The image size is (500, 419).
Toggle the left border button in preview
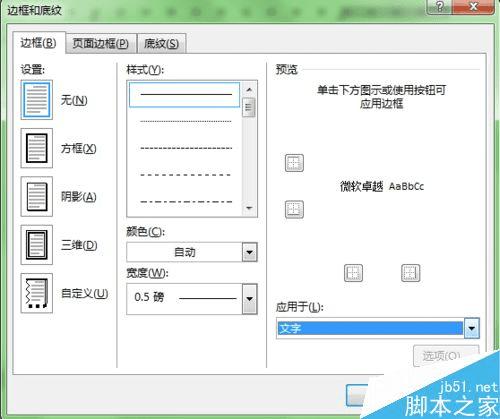point(353,273)
